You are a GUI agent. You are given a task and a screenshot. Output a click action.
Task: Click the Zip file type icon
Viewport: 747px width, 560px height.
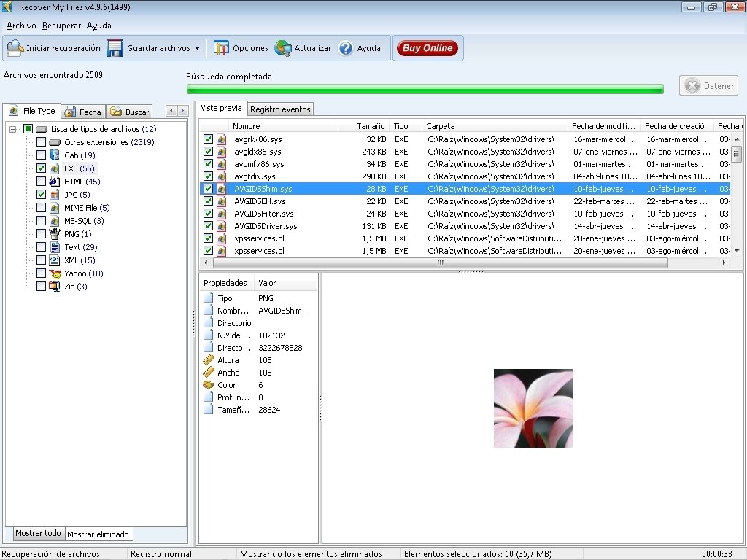pyautogui.click(x=55, y=286)
